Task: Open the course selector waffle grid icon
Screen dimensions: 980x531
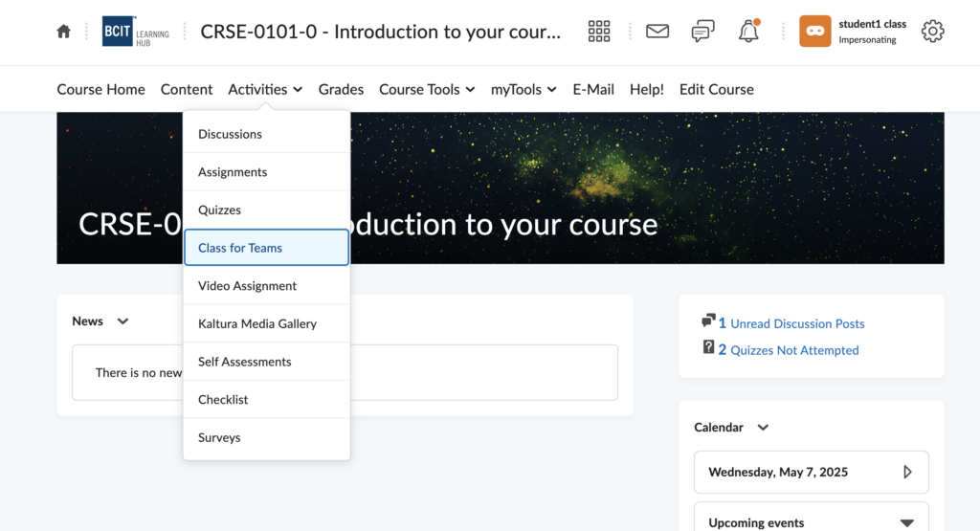Action: (599, 32)
